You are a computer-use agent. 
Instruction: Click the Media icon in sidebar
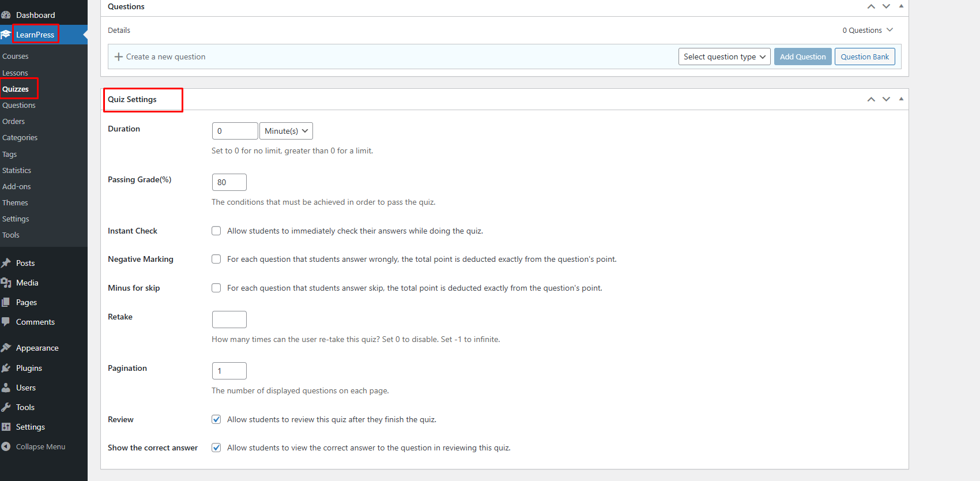(x=6, y=283)
